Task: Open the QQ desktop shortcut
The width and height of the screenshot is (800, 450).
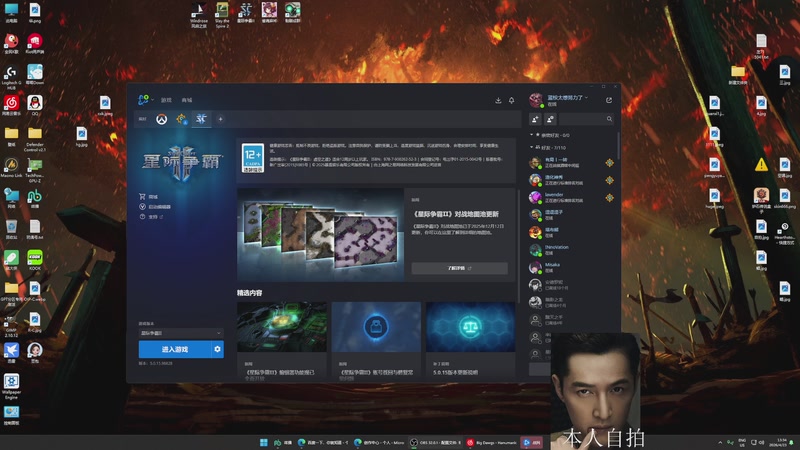Action: (35, 106)
